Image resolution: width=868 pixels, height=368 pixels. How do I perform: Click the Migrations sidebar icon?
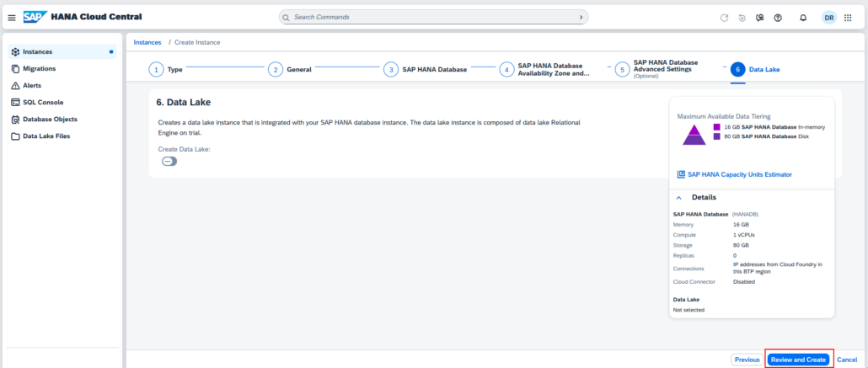[x=15, y=68]
